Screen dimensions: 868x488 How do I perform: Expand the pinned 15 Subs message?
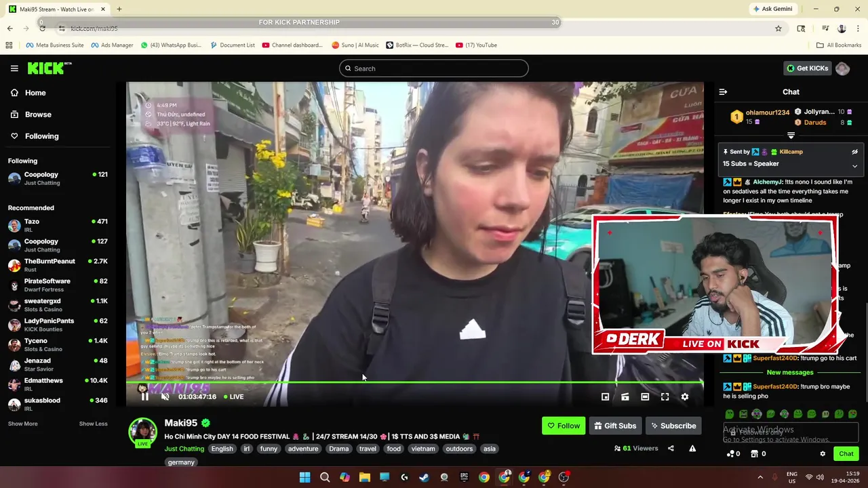pos(854,166)
